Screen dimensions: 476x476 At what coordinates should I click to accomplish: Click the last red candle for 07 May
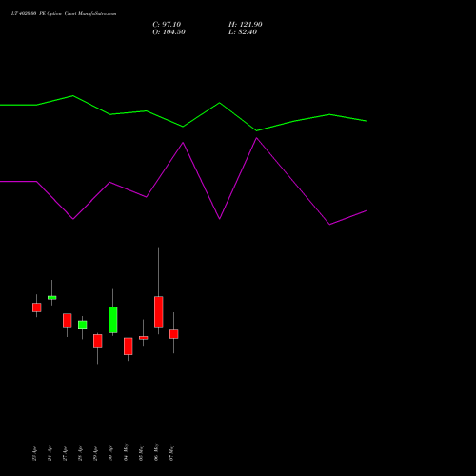pyautogui.click(x=174, y=334)
